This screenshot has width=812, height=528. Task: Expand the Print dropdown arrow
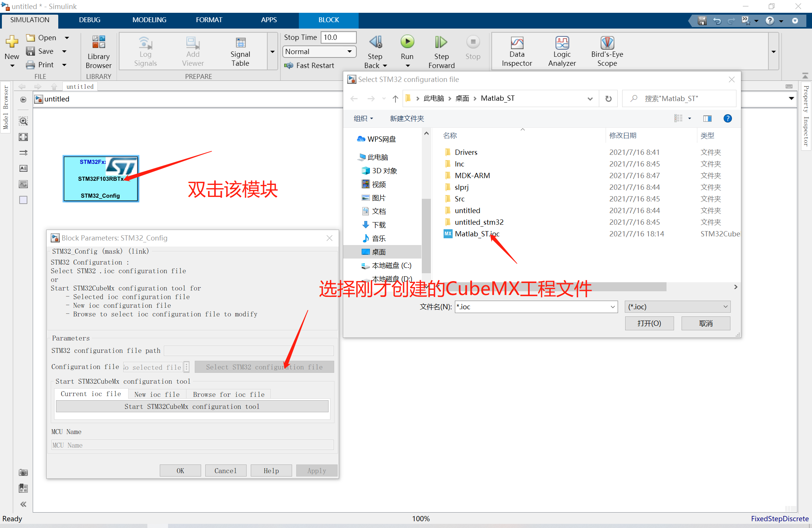(x=64, y=65)
